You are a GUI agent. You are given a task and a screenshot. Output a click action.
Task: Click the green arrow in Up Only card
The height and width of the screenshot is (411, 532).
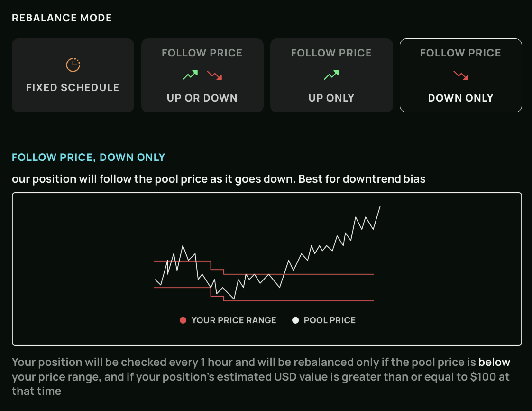click(331, 75)
